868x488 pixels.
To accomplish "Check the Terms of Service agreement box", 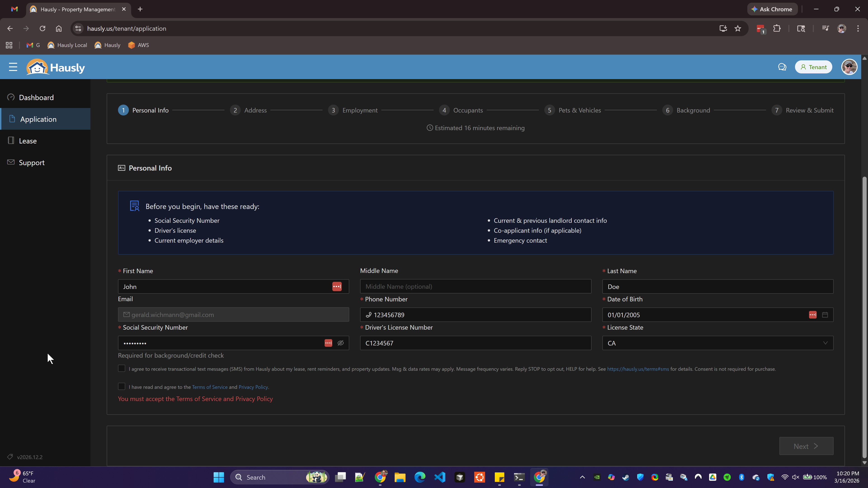I will pos(121,386).
